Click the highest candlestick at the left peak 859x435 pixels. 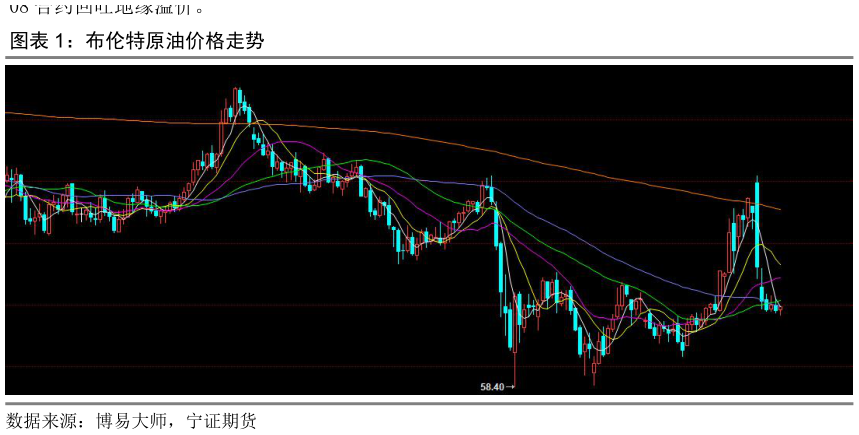click(237, 98)
